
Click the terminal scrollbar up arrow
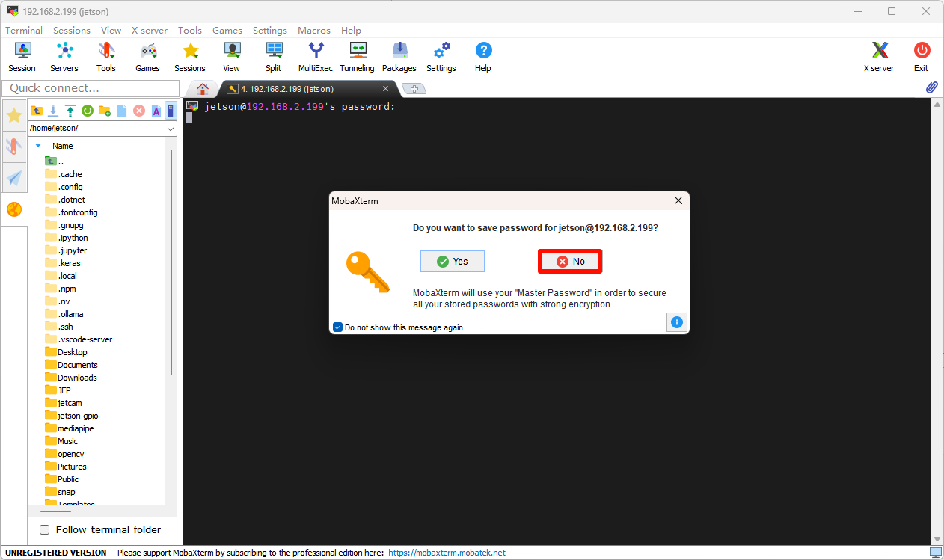point(937,105)
